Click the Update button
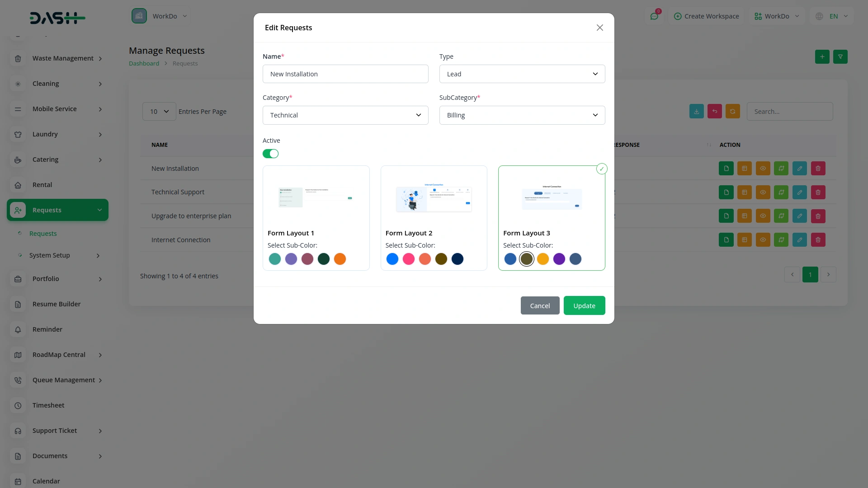The width and height of the screenshot is (868, 488). 584,306
